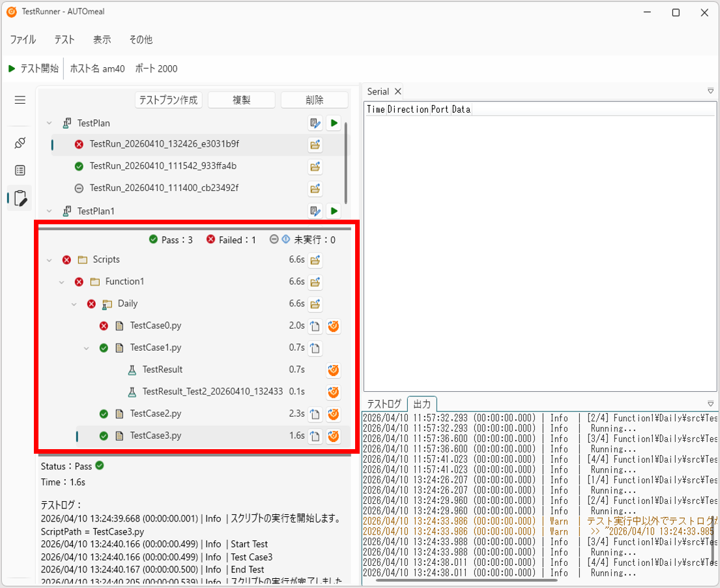Click the 複製 button
The image size is (720, 588).
(x=242, y=100)
